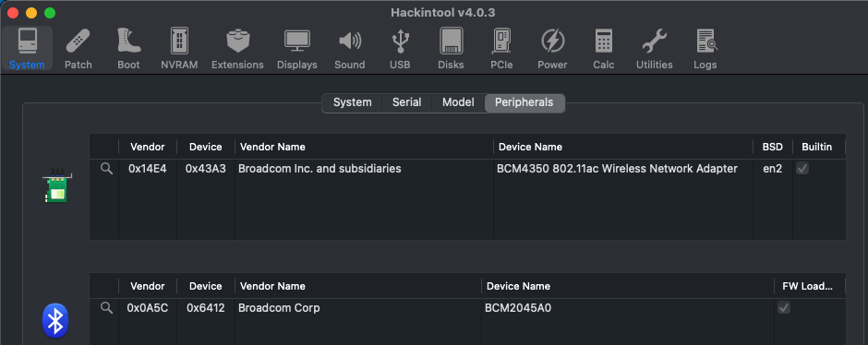The width and height of the screenshot is (868, 345).
Task: Select the 0x43A3 device cell
Action: pyautogui.click(x=205, y=169)
